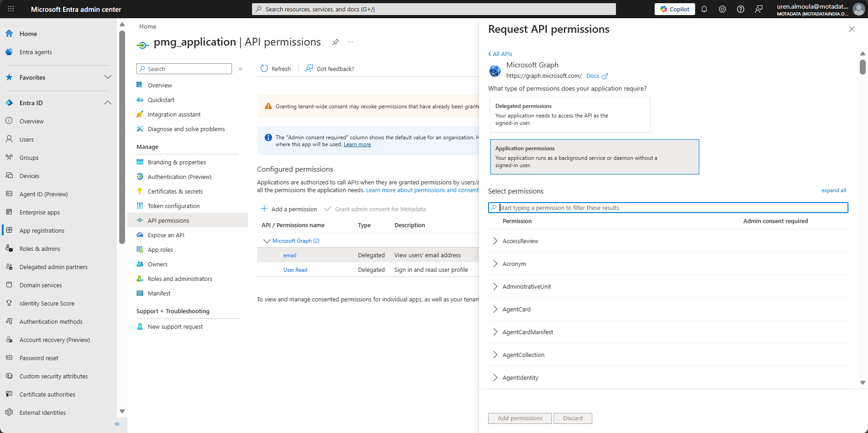
Task: Open the Copilot button
Action: (x=675, y=9)
